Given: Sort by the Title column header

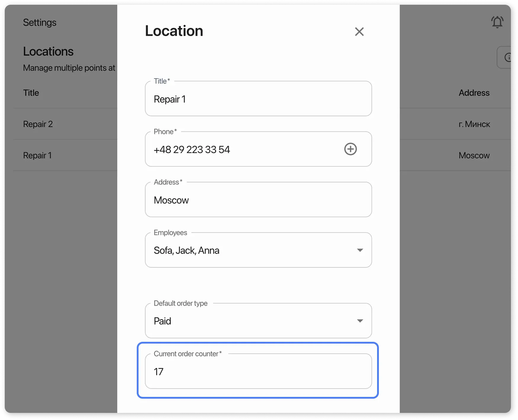Looking at the screenshot, I should click(x=31, y=93).
